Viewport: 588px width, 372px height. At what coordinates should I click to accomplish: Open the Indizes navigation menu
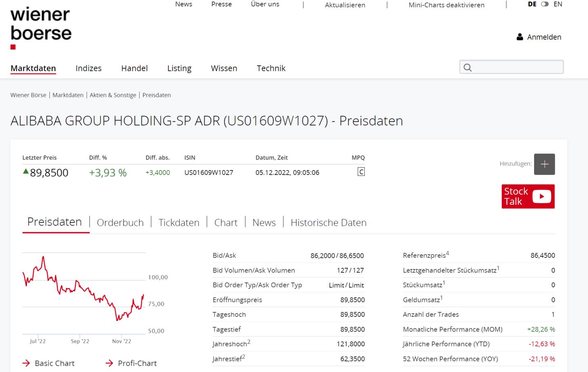point(88,68)
